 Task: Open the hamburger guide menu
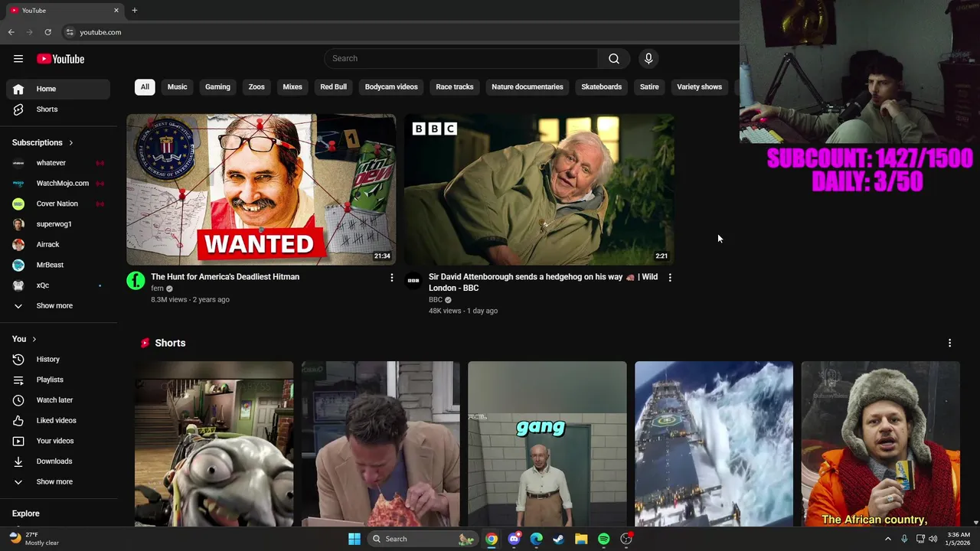coord(18,59)
